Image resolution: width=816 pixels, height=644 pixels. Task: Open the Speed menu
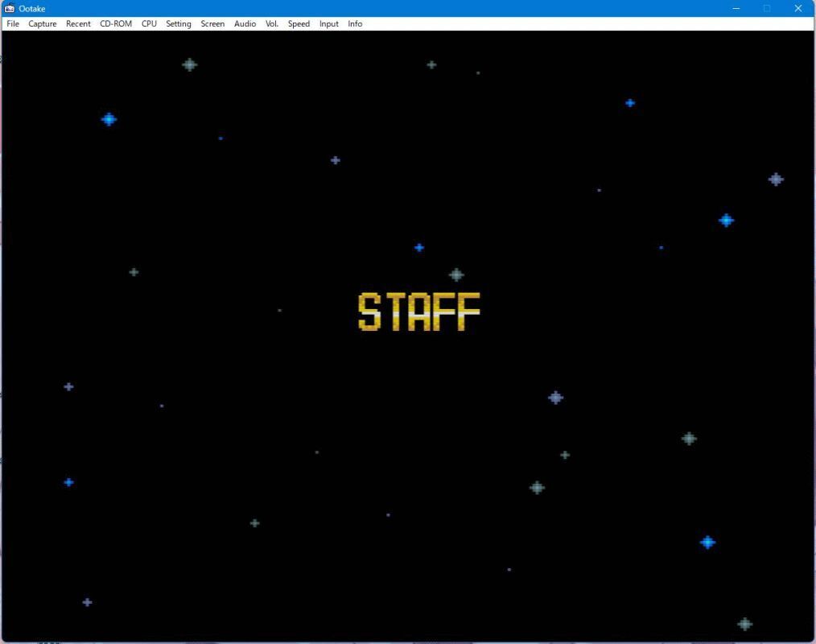pos(299,24)
